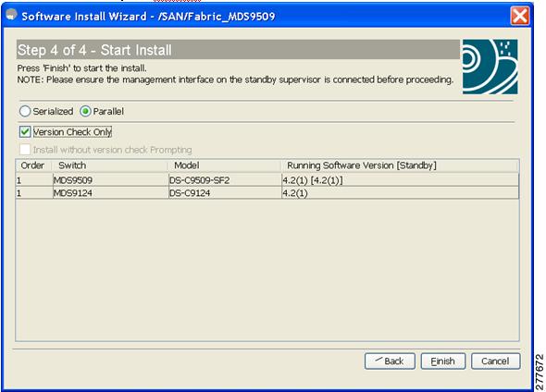Click the wizard title bar app icon
This screenshot has width=546, height=392.
(11, 15)
